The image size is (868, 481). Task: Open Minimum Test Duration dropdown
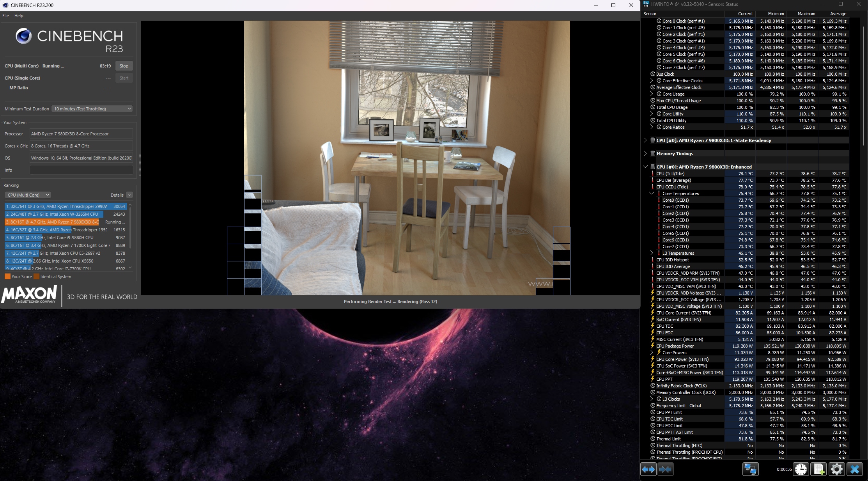point(92,109)
